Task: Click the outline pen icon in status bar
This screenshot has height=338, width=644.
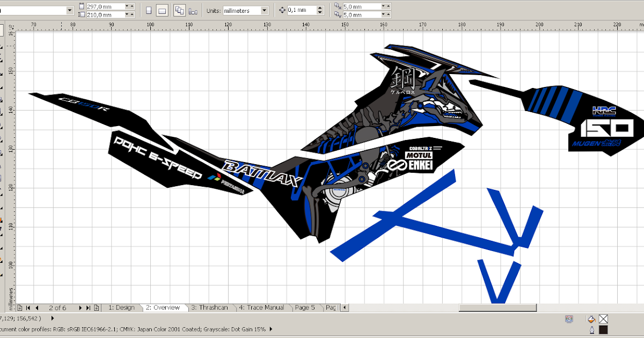Action: click(591, 330)
